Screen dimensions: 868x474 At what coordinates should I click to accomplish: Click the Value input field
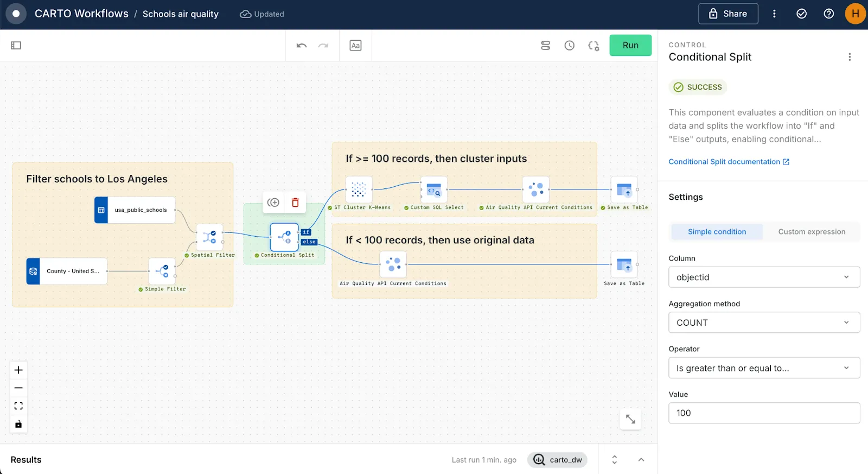(x=764, y=413)
